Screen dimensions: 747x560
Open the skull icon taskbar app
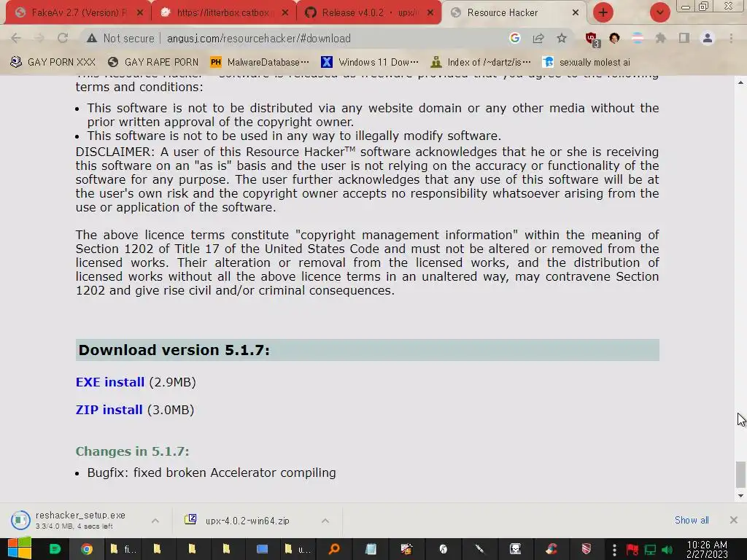click(516, 549)
